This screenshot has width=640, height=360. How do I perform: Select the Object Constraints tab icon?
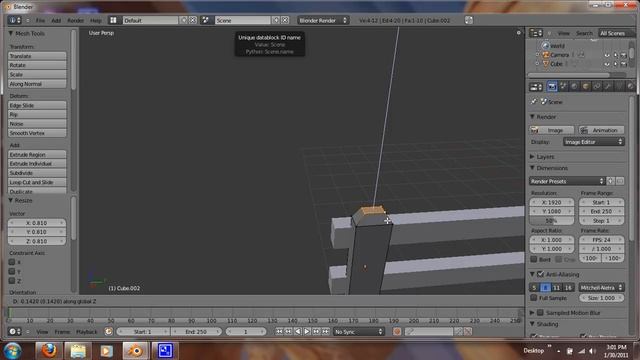click(x=597, y=87)
